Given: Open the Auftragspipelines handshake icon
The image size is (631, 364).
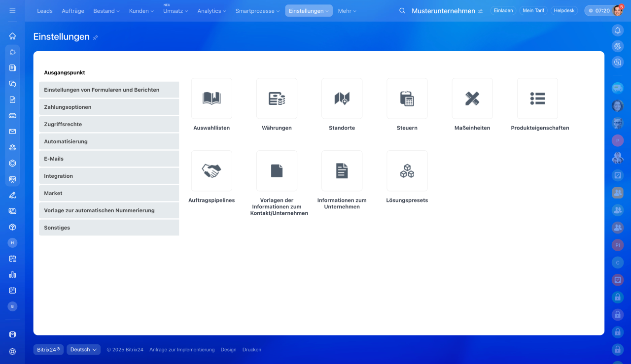Looking at the screenshot, I should 211,171.
